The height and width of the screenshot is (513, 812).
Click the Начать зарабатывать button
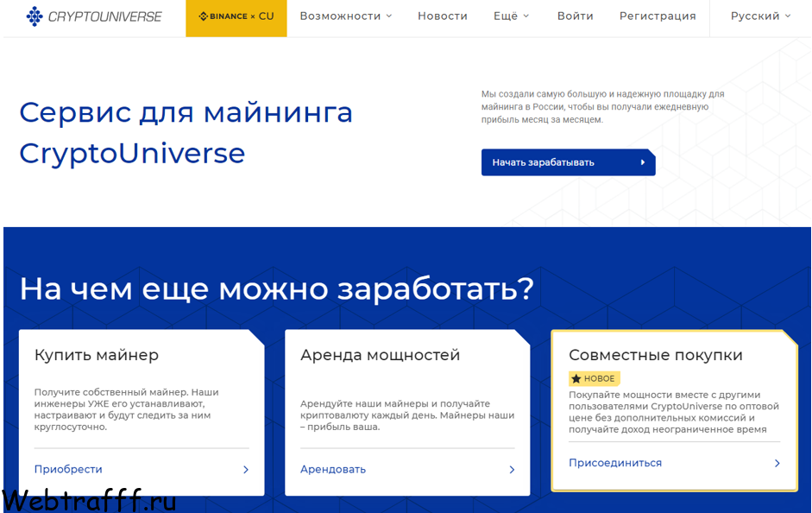(x=568, y=162)
